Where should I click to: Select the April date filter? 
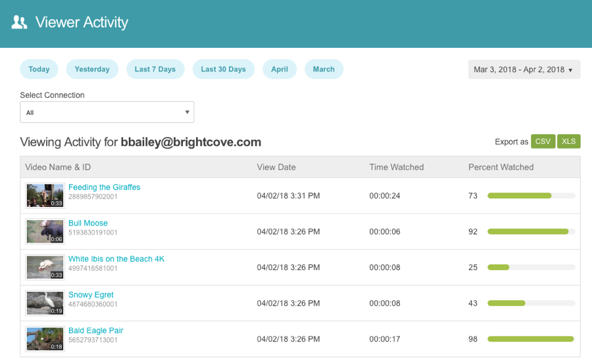tap(280, 69)
